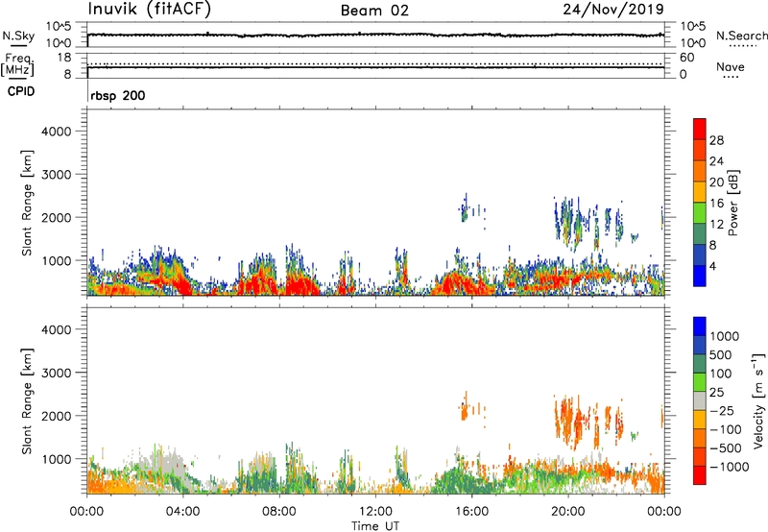Click the '28' power colorbar tick
Image resolution: width=768 pixels, height=532 pixels.
tap(716, 140)
